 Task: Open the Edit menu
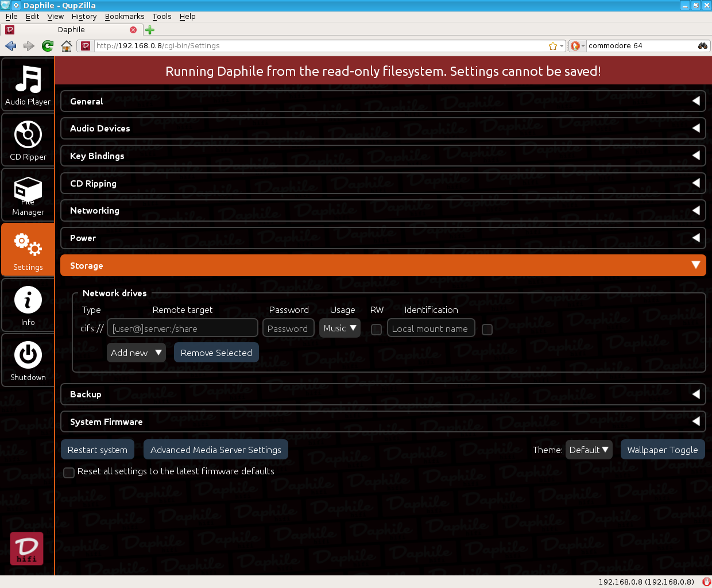click(x=32, y=16)
